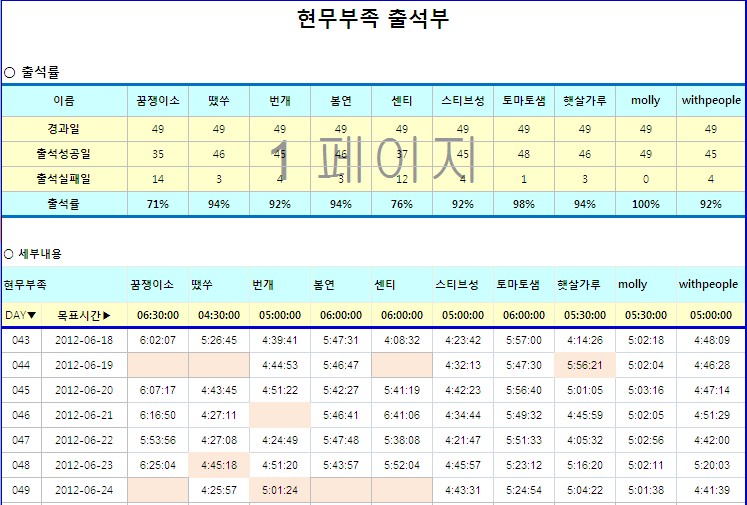
Task: Select molly header in the 출석률 table
Action: pyautogui.click(x=646, y=101)
